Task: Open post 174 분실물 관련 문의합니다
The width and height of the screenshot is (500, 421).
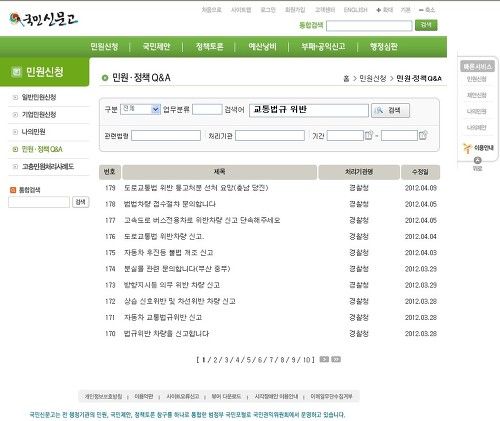Action: (177, 269)
